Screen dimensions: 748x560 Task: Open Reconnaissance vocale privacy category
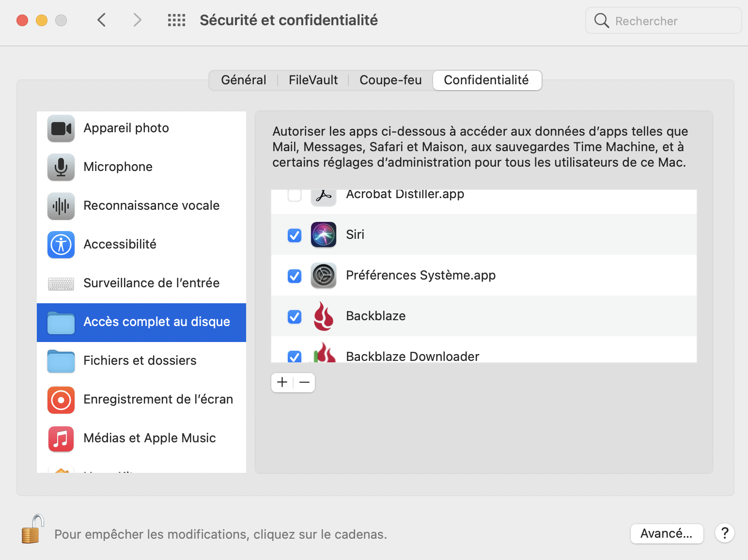[x=151, y=206]
